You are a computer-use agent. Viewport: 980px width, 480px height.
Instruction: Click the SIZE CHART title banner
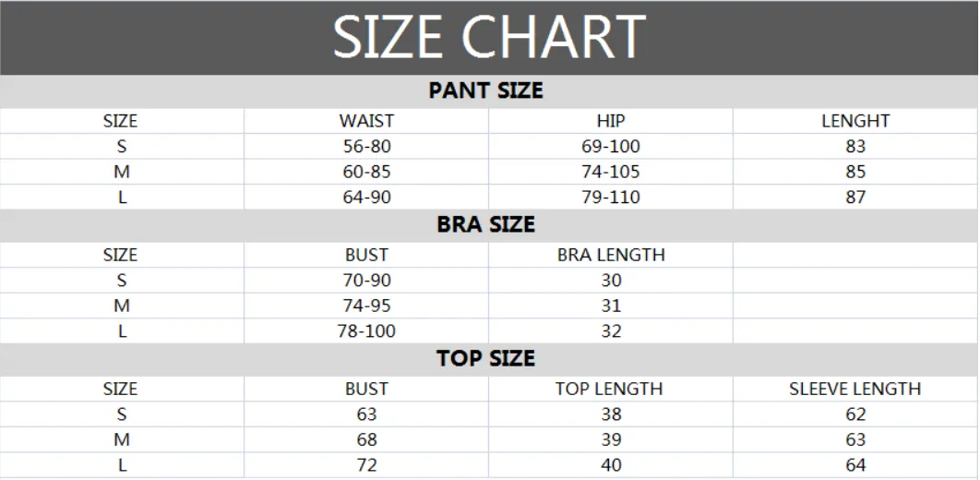[x=489, y=38]
